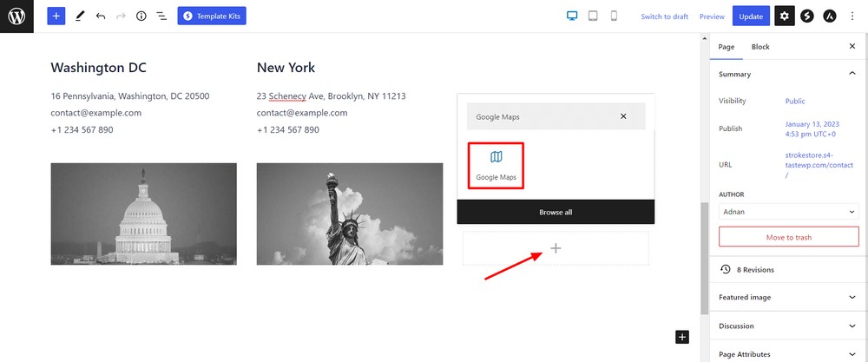This screenshot has width=868, height=362.
Task: Select the New York heading
Action: pyautogui.click(x=286, y=68)
